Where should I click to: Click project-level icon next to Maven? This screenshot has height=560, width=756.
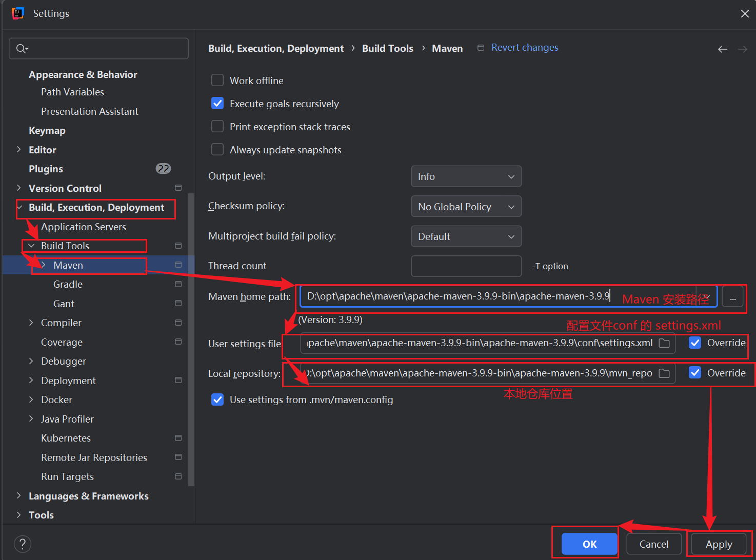click(178, 265)
